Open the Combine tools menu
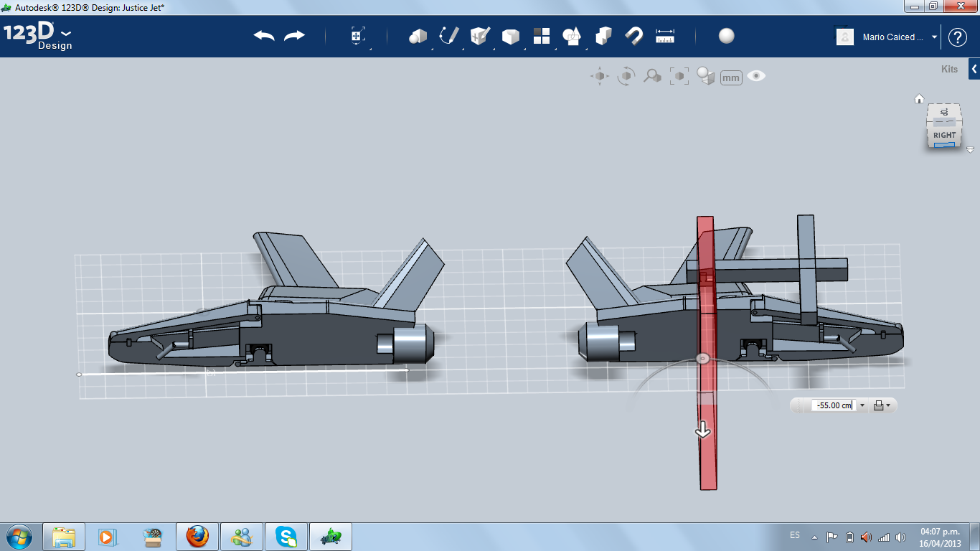Screen dimensions: 980x551 tap(604, 36)
